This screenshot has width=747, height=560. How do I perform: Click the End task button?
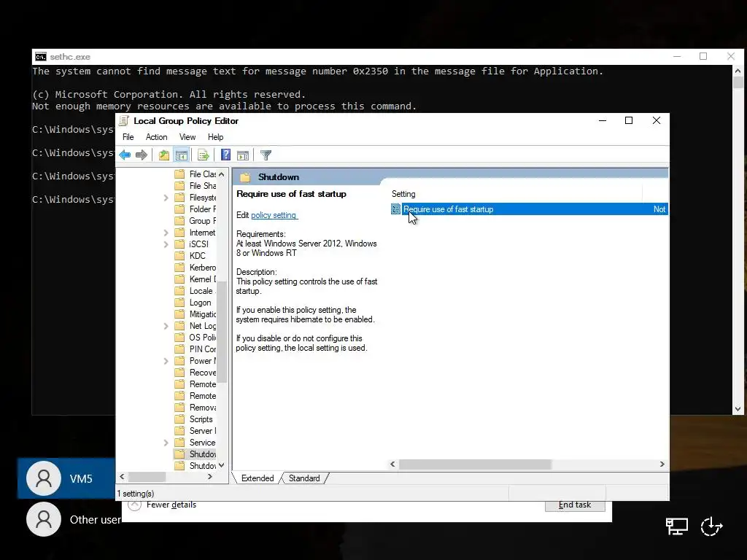pyautogui.click(x=575, y=505)
